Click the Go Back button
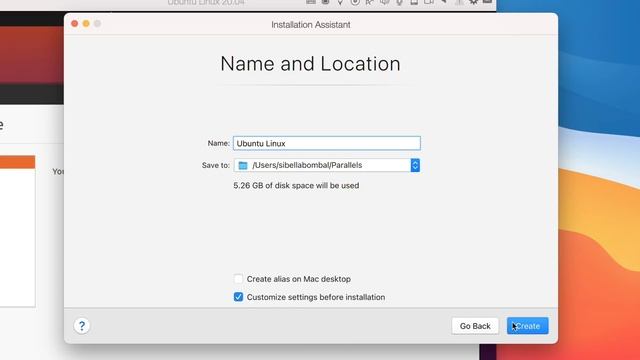Screen dimensions: 640x360 475,326
